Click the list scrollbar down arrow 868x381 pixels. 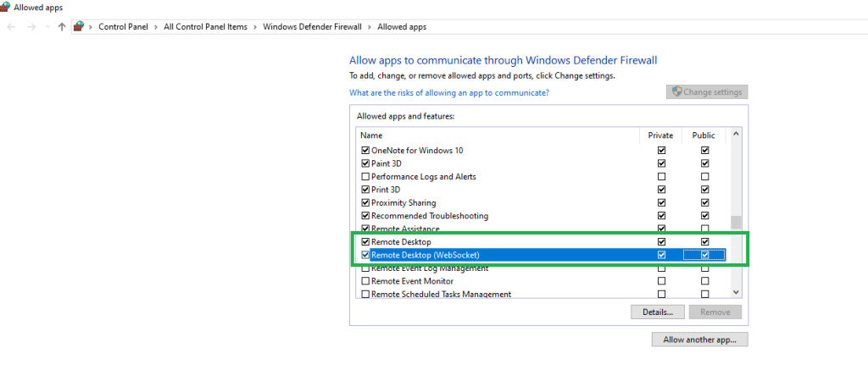[x=736, y=292]
